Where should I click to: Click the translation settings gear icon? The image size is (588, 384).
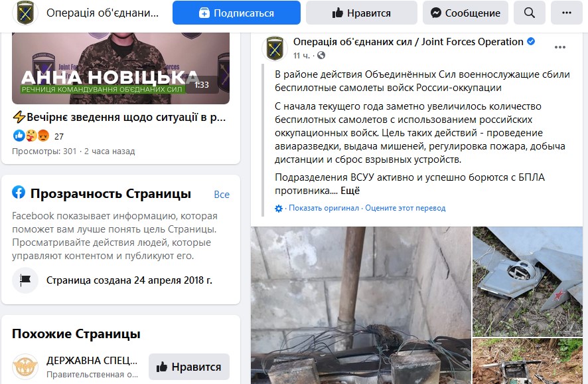pos(279,209)
